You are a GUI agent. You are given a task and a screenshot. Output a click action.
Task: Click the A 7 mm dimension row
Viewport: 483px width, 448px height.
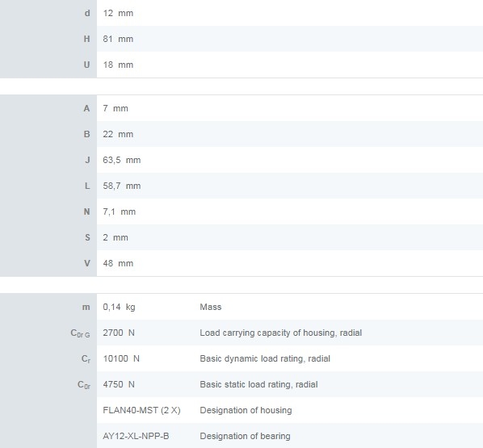point(241,108)
